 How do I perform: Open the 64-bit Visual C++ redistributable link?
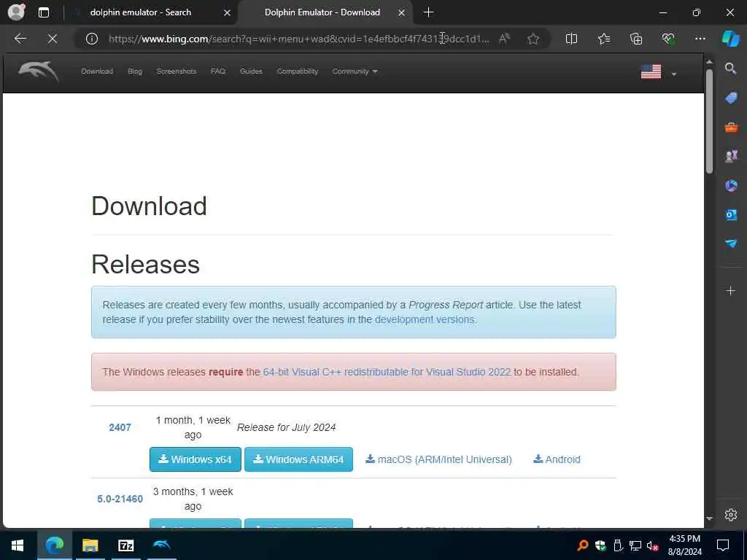[x=387, y=372]
